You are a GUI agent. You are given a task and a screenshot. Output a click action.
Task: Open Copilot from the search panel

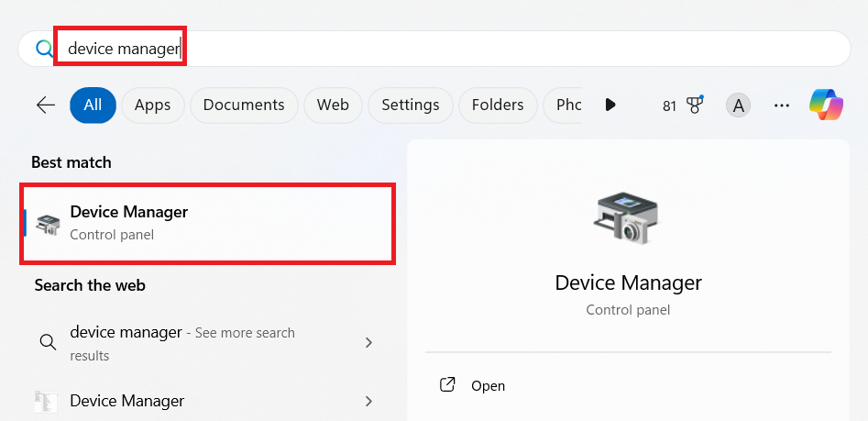[x=825, y=105]
